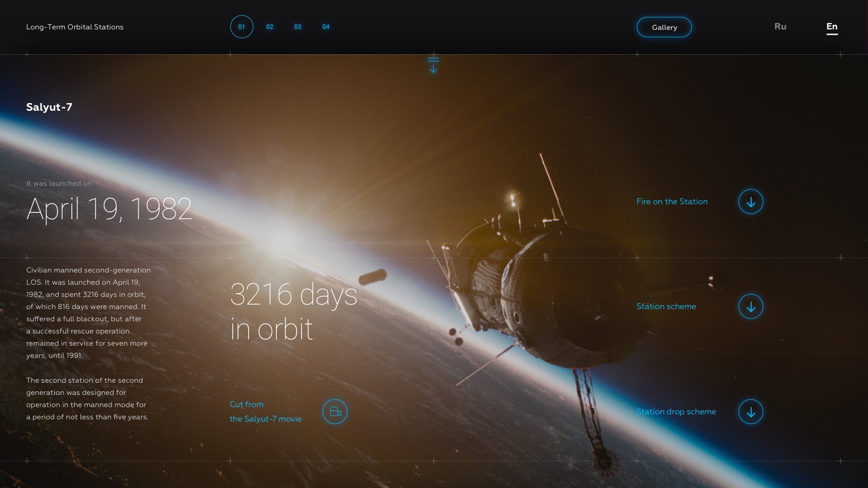Click the 3216 days in orbit text

coord(293,311)
